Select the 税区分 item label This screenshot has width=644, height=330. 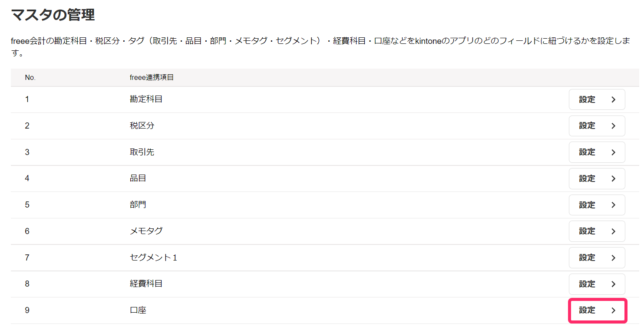[x=142, y=126]
